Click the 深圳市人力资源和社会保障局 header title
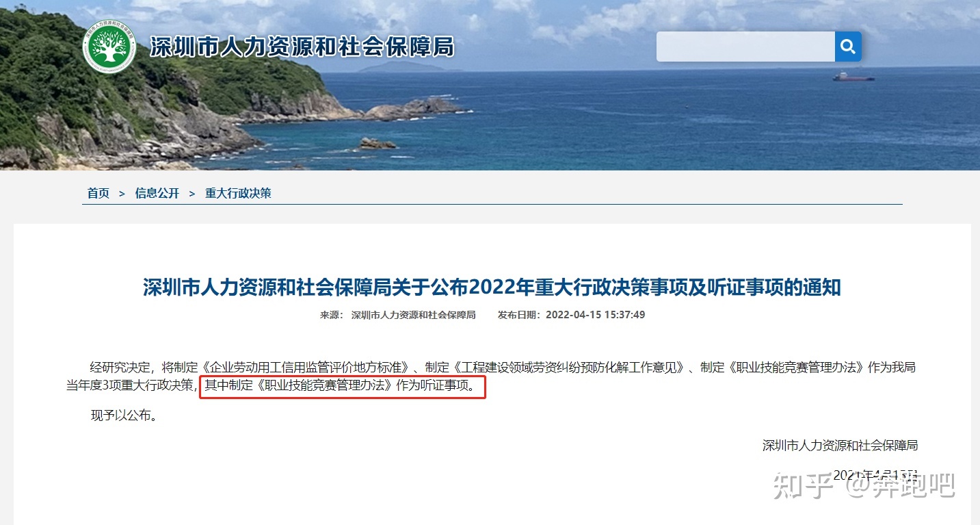Viewport: 980px width, 525px height. coord(302,47)
